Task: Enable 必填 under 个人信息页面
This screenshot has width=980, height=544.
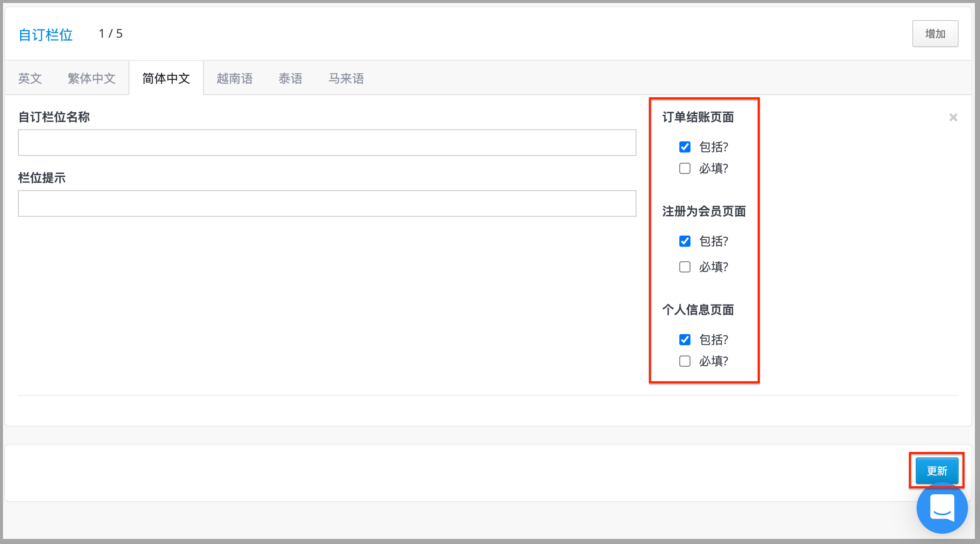Action: pos(684,361)
